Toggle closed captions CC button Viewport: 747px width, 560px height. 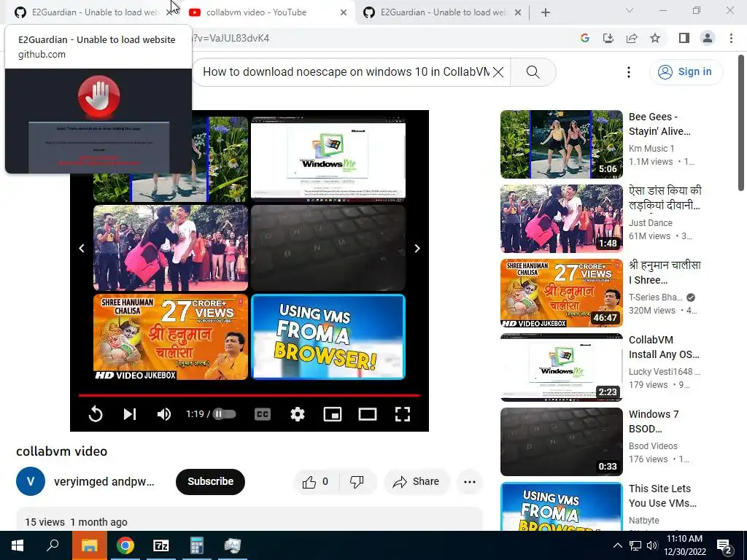click(263, 414)
